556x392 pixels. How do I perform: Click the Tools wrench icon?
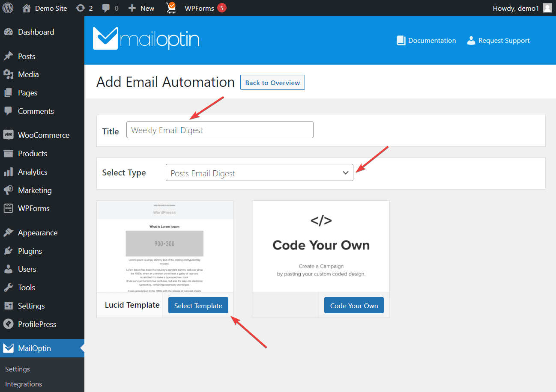[x=8, y=288]
